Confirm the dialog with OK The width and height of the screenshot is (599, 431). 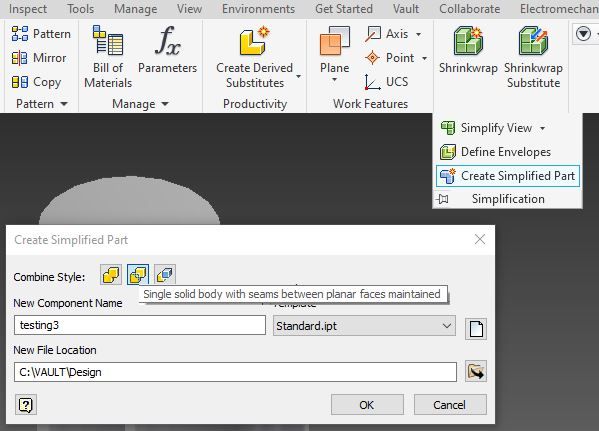coord(367,405)
